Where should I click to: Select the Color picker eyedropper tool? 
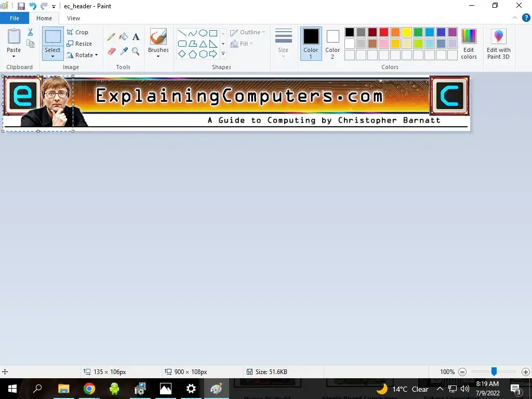point(124,51)
